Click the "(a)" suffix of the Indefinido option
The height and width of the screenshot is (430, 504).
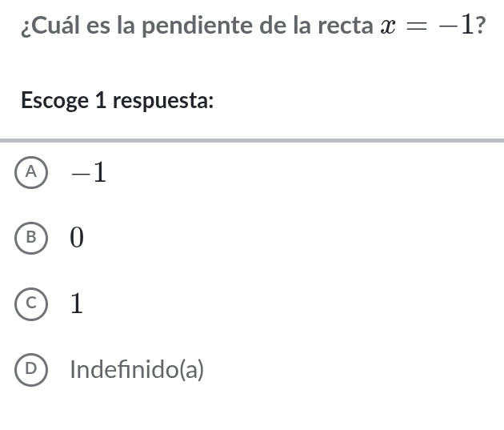click(x=191, y=370)
